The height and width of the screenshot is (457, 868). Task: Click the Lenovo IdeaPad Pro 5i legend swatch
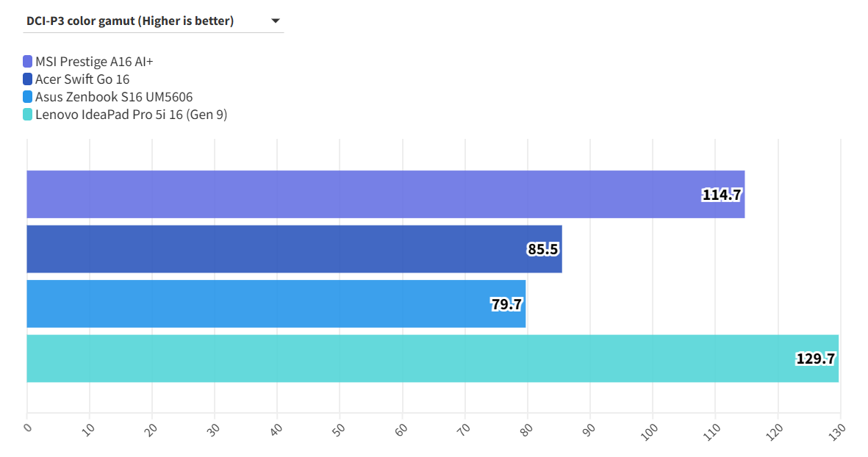(x=28, y=115)
